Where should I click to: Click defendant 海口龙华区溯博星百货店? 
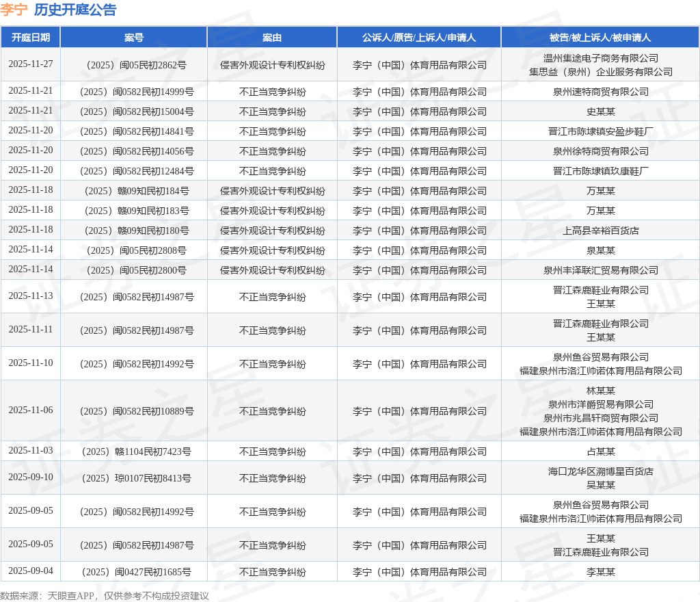(x=600, y=471)
